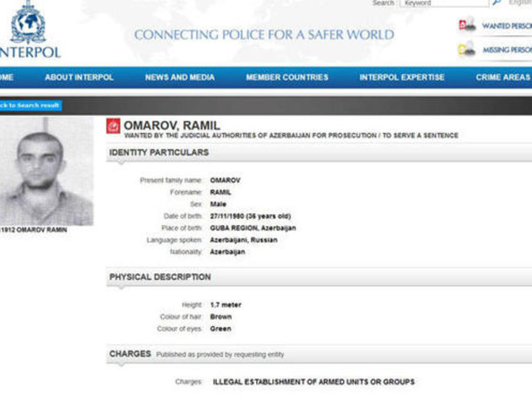The width and height of the screenshot is (532, 399).
Task: Open the Missing Persons link
Action: click(x=507, y=50)
